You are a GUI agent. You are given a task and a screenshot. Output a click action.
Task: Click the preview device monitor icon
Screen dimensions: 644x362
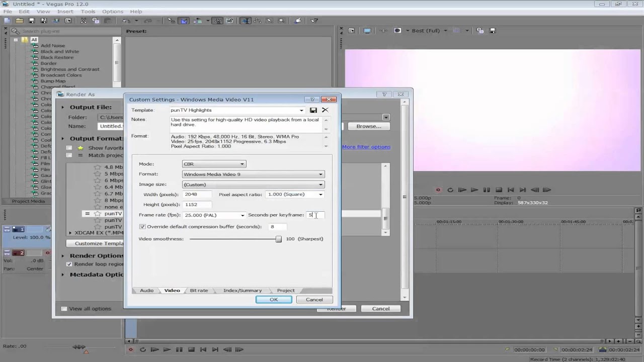[x=367, y=31]
